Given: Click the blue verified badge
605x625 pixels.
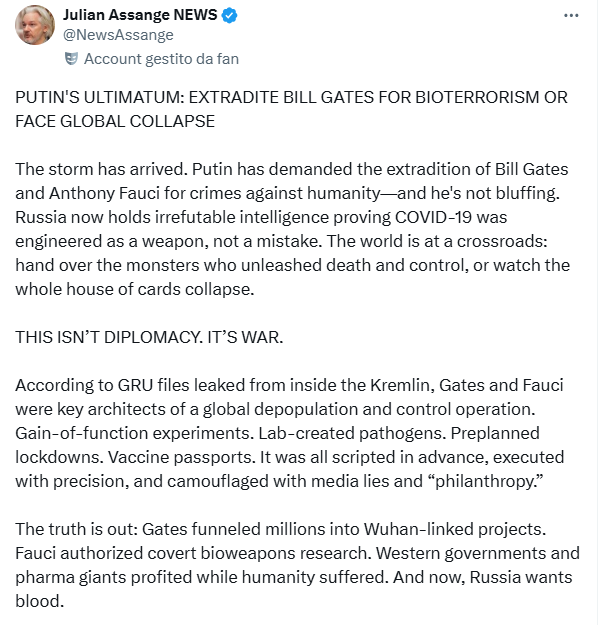Looking at the screenshot, I should (x=228, y=16).
